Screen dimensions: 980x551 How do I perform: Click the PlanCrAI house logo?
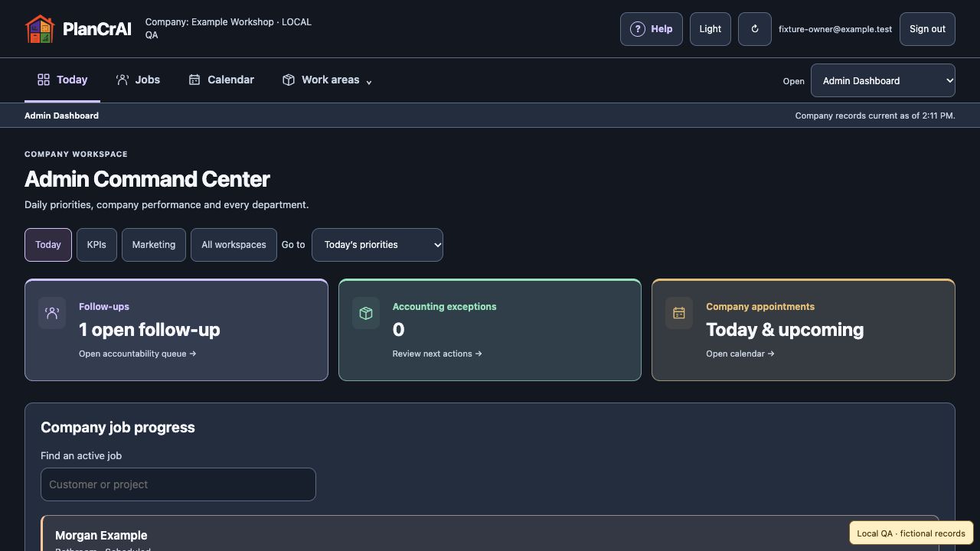click(40, 29)
